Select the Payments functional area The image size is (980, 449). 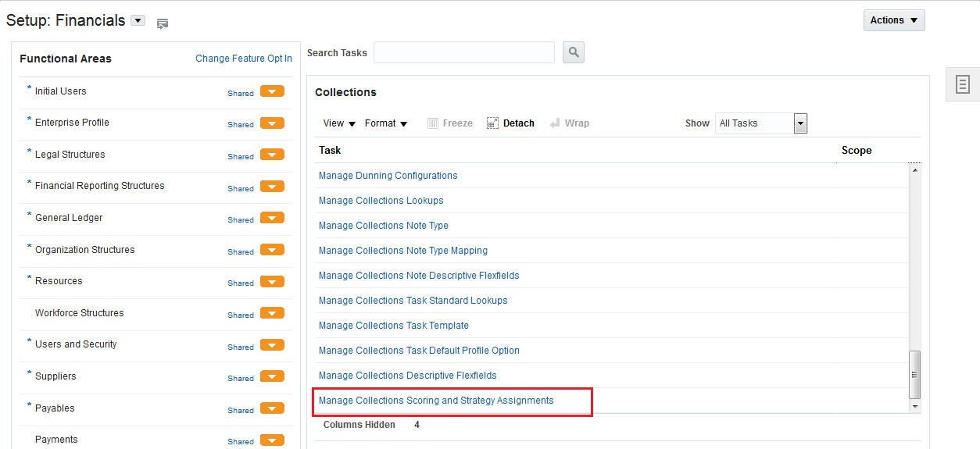(x=56, y=440)
